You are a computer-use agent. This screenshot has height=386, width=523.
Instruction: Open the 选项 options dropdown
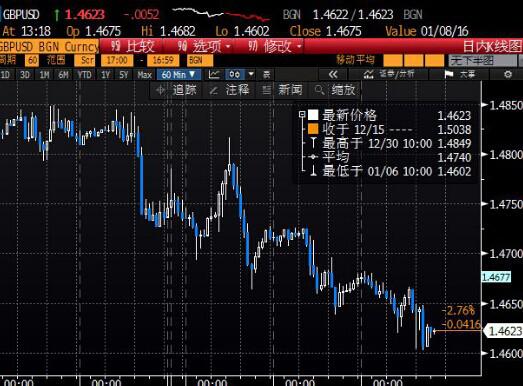coord(203,46)
